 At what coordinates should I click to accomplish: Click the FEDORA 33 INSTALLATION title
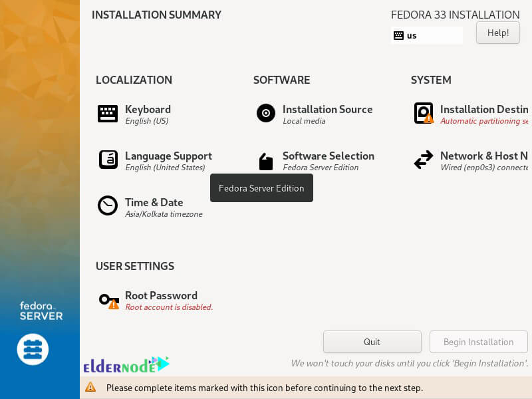[456, 15]
